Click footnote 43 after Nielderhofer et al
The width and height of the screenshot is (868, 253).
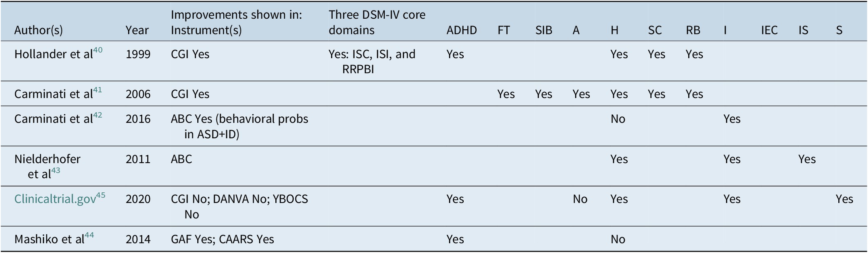click(55, 170)
